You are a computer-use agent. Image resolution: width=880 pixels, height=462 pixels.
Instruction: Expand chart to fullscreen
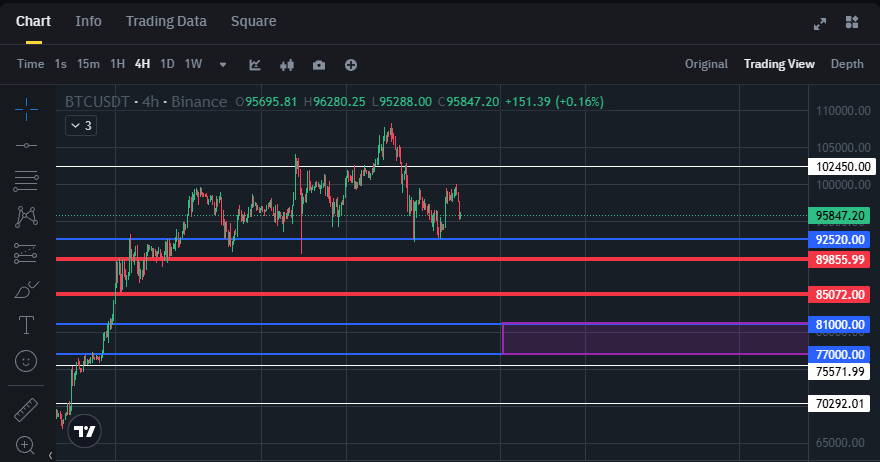[820, 24]
